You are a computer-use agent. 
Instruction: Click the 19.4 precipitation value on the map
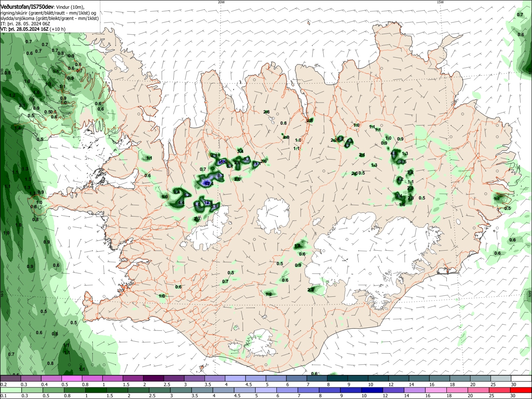tap(209, 184)
